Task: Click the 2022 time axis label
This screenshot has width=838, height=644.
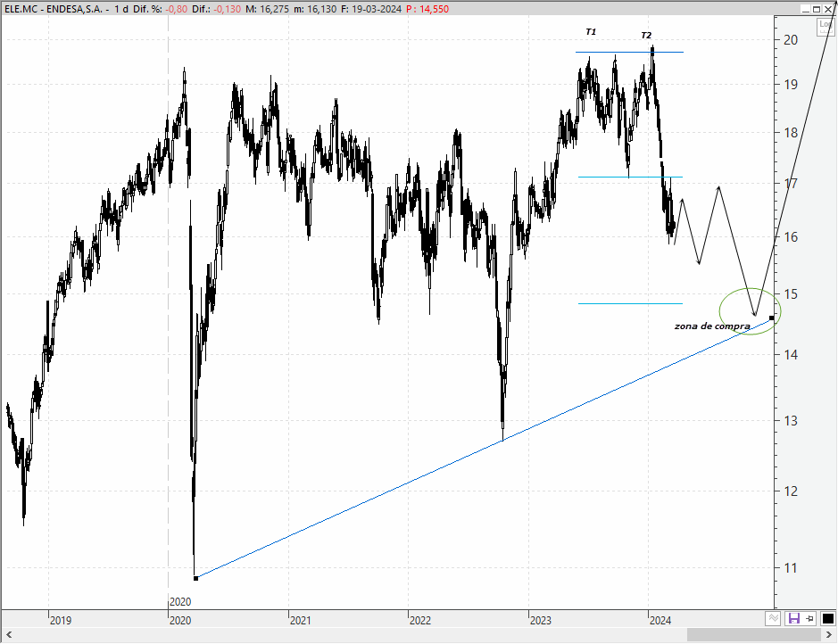Action: click(420, 621)
